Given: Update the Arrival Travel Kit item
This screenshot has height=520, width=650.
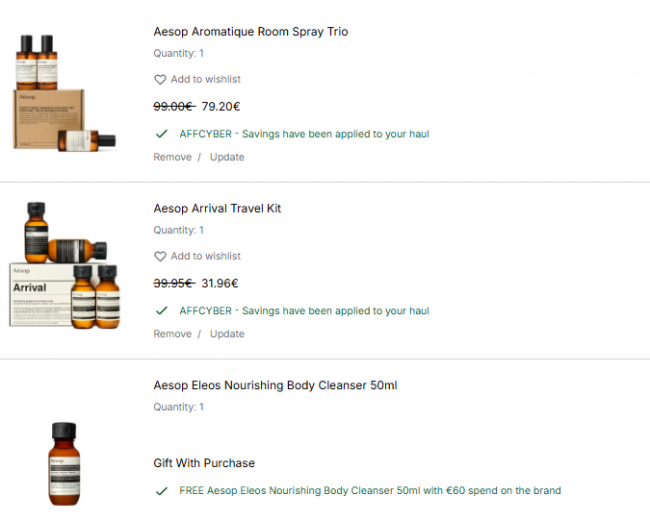Looking at the screenshot, I should tap(227, 334).
